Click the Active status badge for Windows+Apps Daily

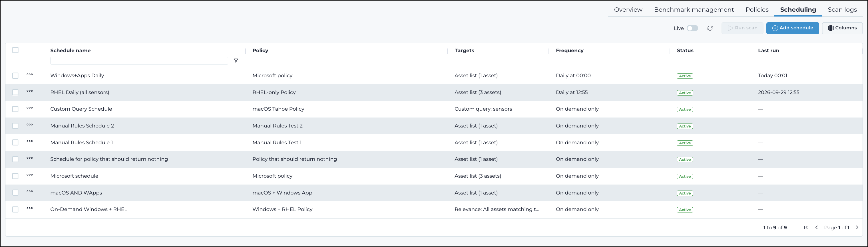click(685, 76)
